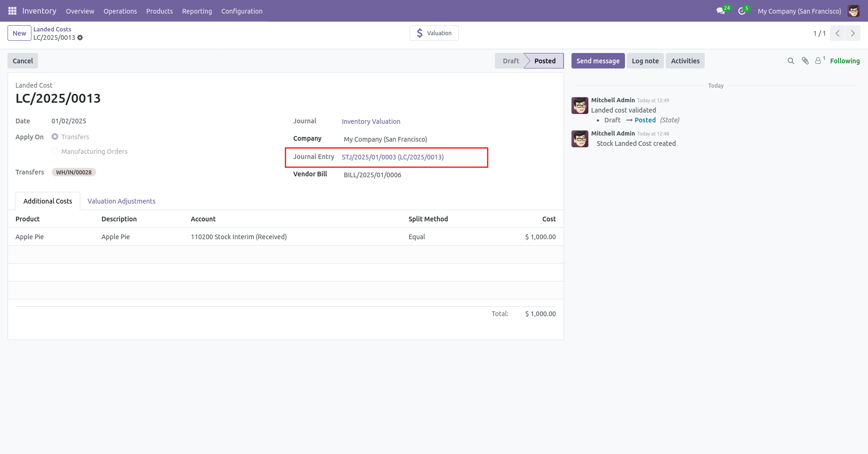The height and width of the screenshot is (454, 868).
Task: Open journal entry STJ/2025/01/0003 link
Action: [393, 157]
